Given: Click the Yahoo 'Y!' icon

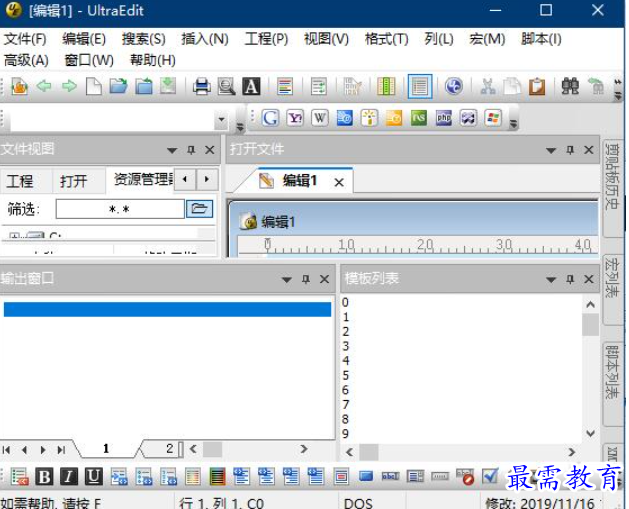Looking at the screenshot, I should 295,118.
